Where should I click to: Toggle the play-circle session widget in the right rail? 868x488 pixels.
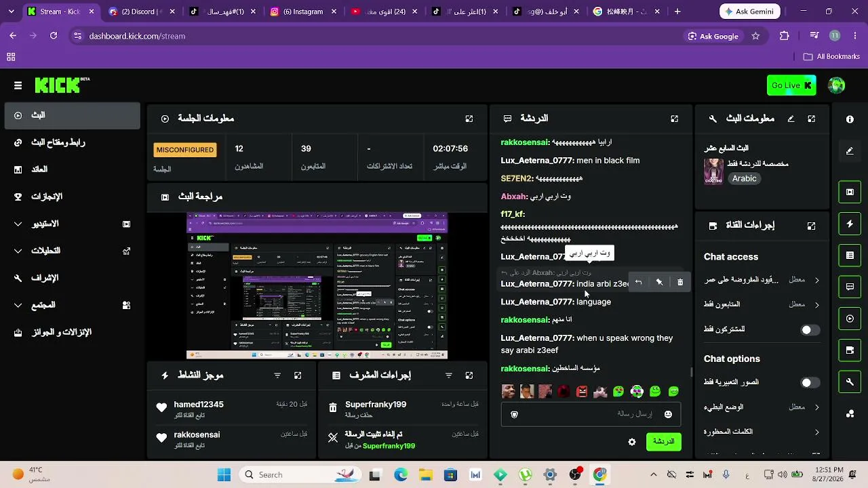(850, 319)
